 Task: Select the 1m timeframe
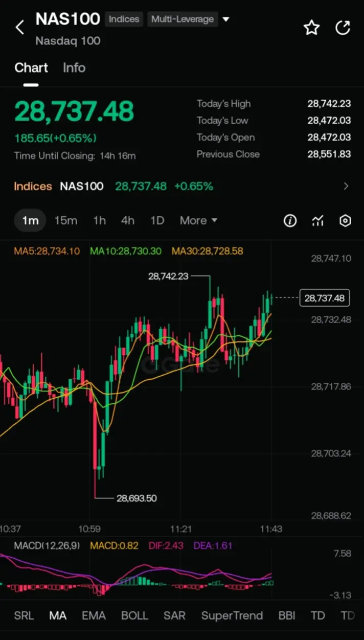coord(30,221)
